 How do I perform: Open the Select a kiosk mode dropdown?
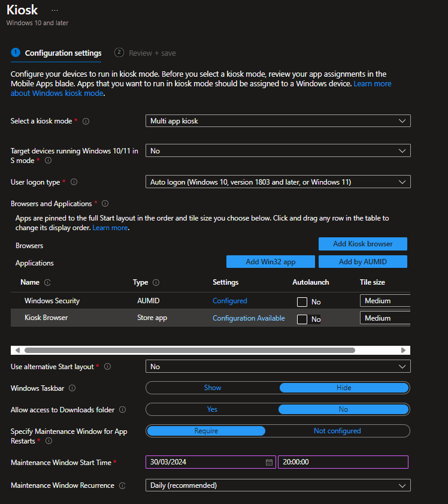coord(278,121)
